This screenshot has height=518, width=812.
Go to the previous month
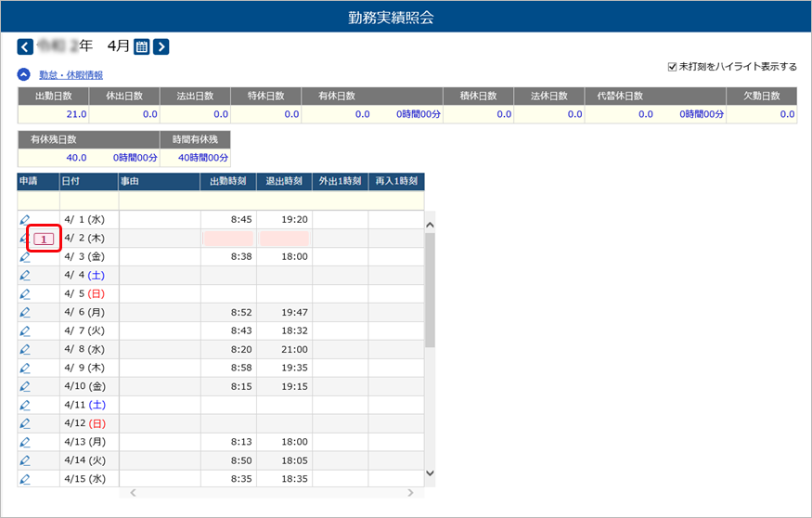click(25, 47)
